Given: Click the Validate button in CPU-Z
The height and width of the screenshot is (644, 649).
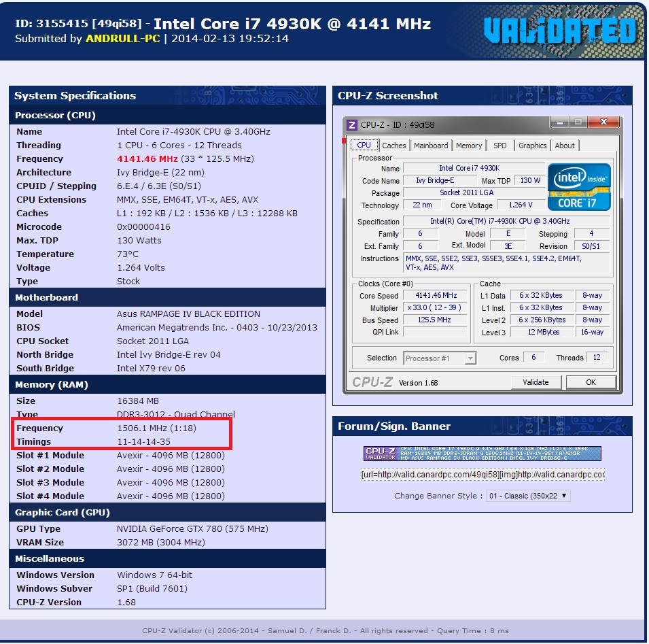Looking at the screenshot, I should click(x=536, y=382).
